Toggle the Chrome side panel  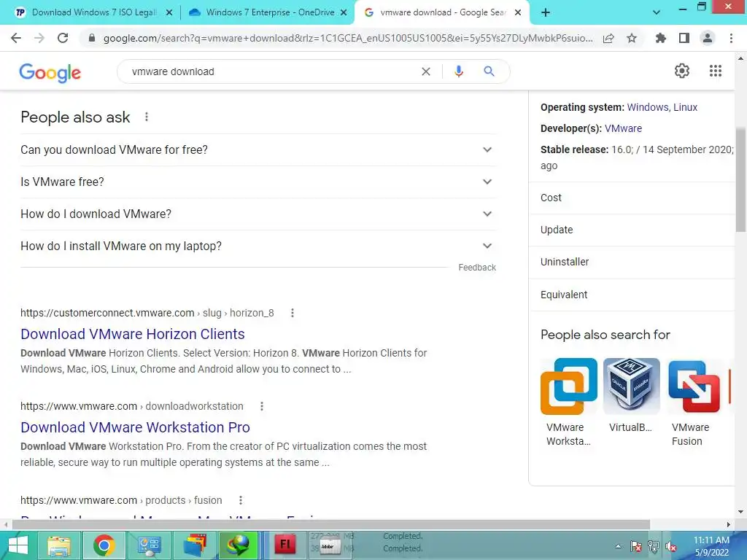[x=684, y=38]
